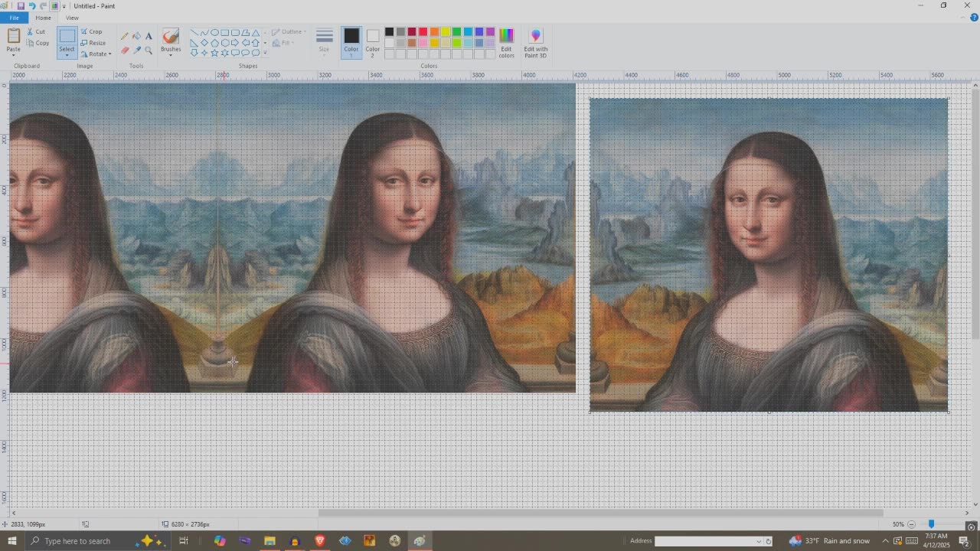
Task: Choose the Five-point star shape
Action: point(215,53)
